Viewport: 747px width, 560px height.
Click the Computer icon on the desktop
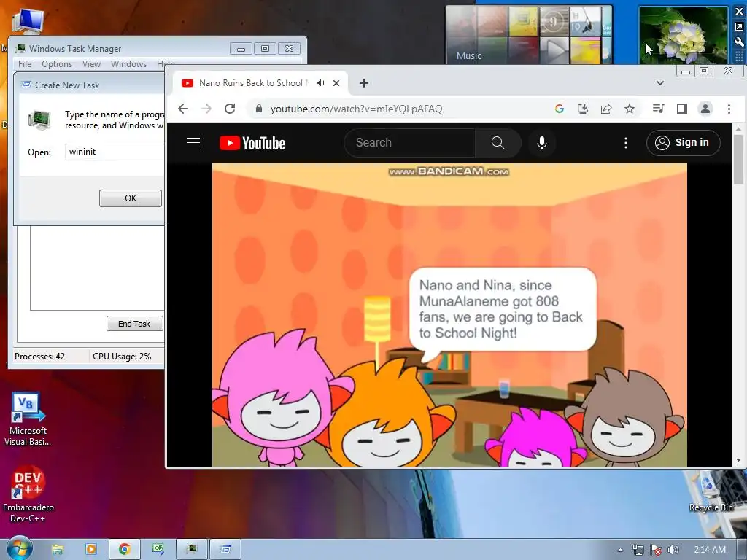[28, 21]
